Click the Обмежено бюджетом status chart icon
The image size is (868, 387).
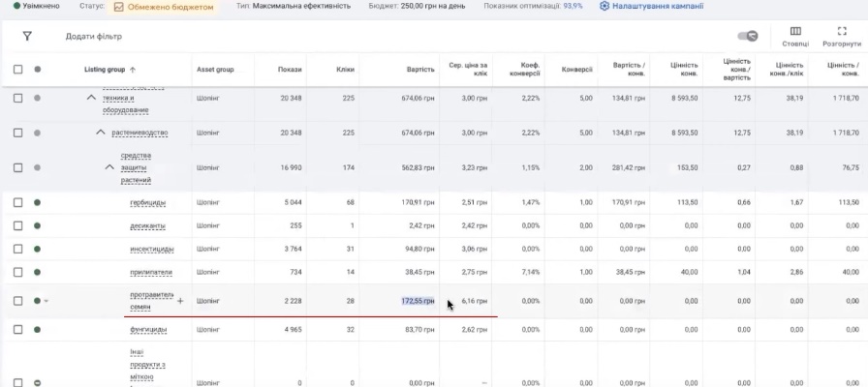(118, 6)
